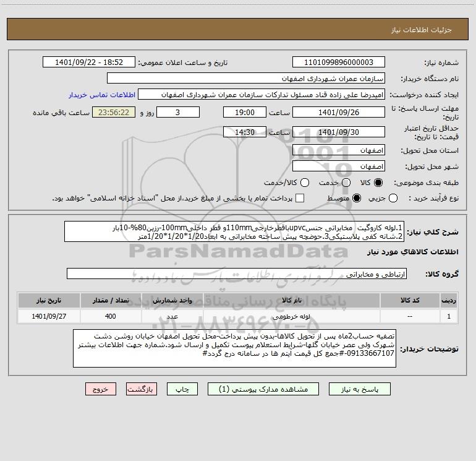Click the کد کالا column header
The image size is (476, 461).
(410, 300)
